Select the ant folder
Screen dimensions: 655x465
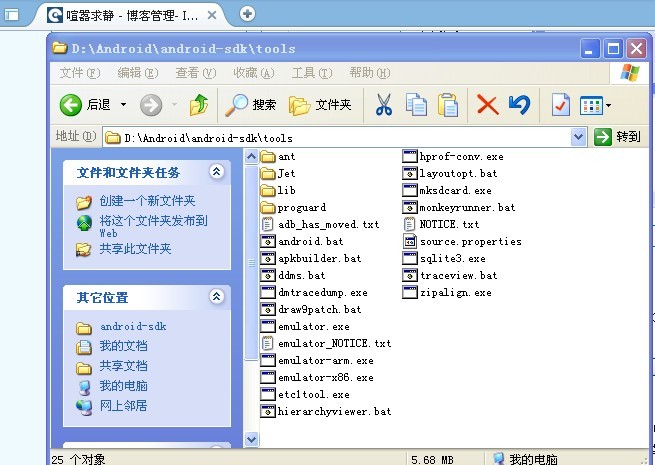pyautogui.click(x=278, y=157)
